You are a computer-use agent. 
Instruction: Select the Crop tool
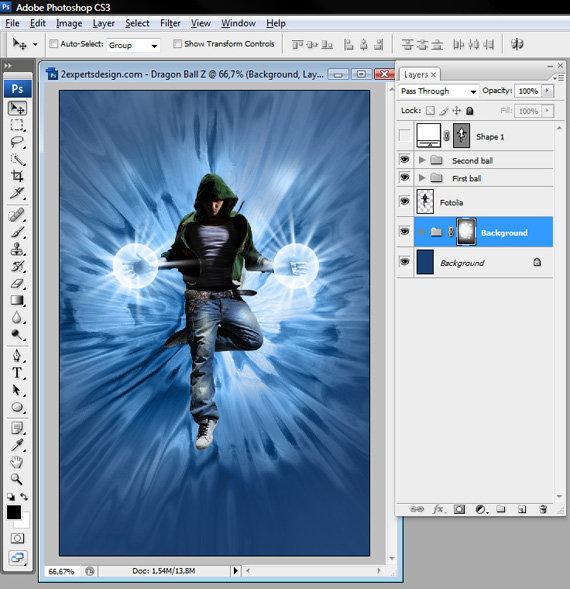point(17,176)
